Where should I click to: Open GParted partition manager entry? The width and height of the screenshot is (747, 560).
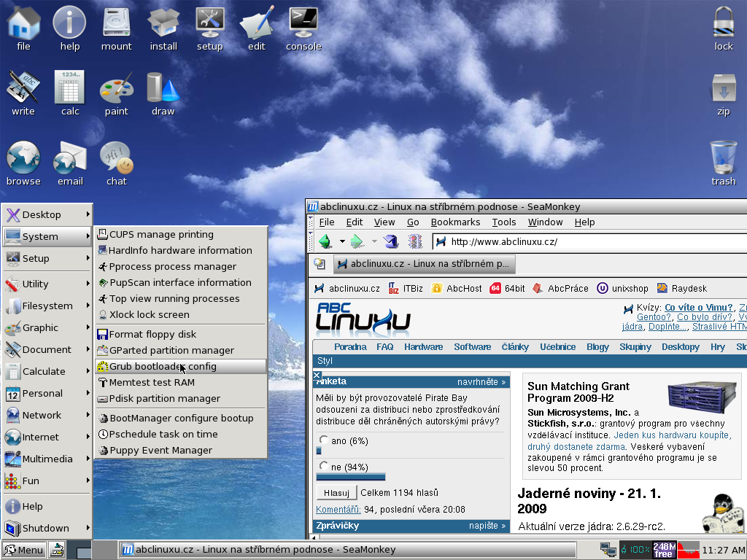point(181,351)
